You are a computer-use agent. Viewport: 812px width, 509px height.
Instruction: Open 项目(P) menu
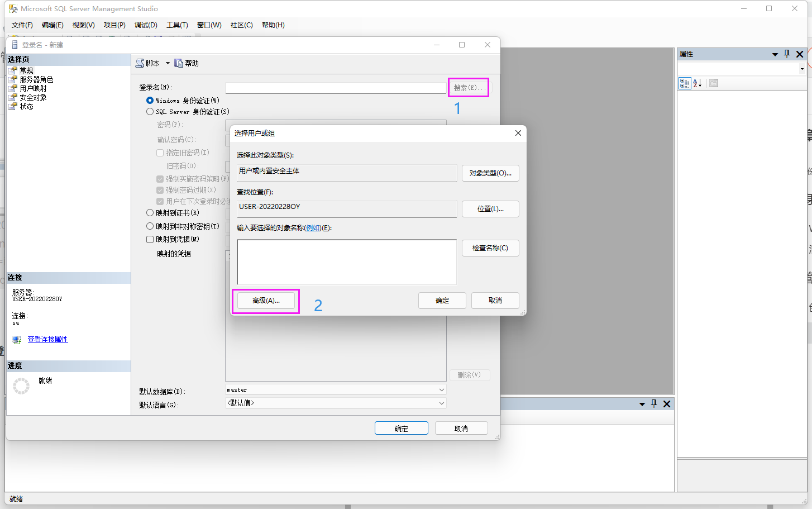(x=114, y=25)
